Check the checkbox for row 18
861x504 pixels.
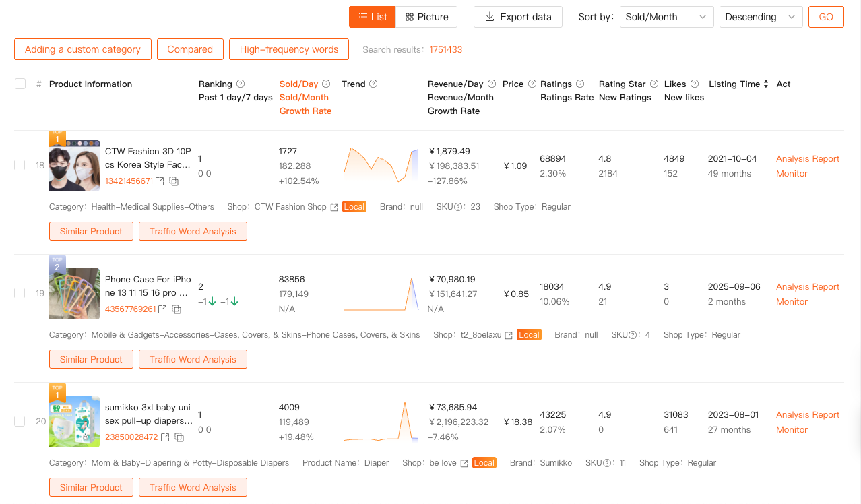pos(20,165)
